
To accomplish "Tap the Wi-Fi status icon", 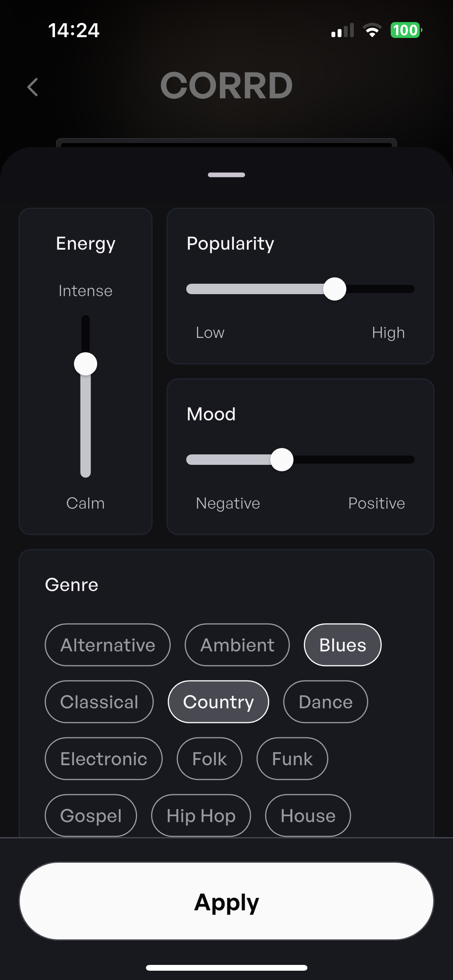I will 372,30.
